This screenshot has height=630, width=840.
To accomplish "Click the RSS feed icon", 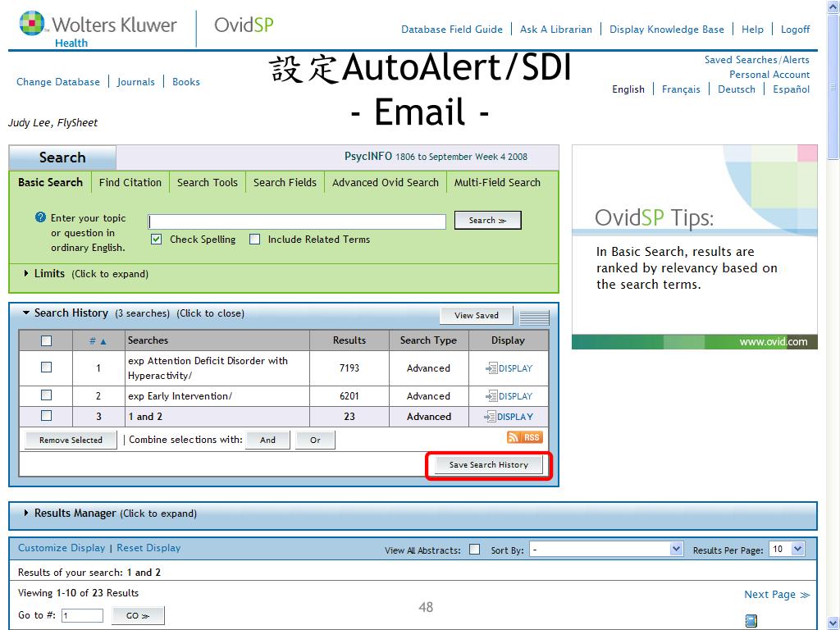I will (x=524, y=437).
